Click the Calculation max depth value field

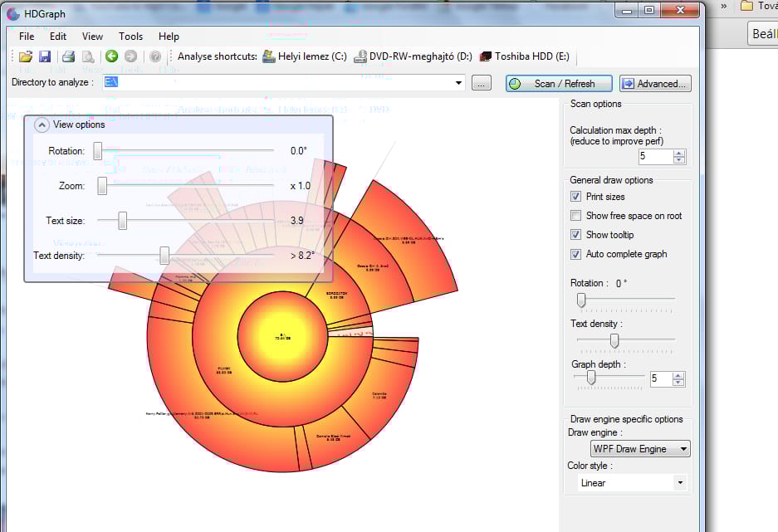click(x=655, y=157)
